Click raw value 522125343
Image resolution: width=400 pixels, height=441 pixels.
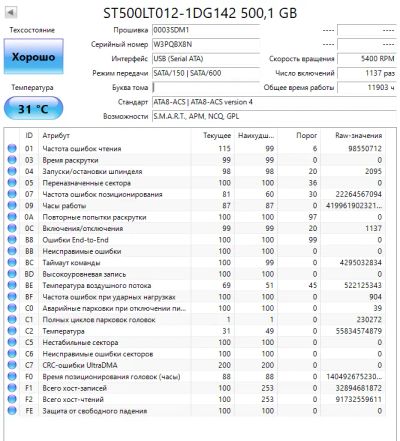[363, 285]
